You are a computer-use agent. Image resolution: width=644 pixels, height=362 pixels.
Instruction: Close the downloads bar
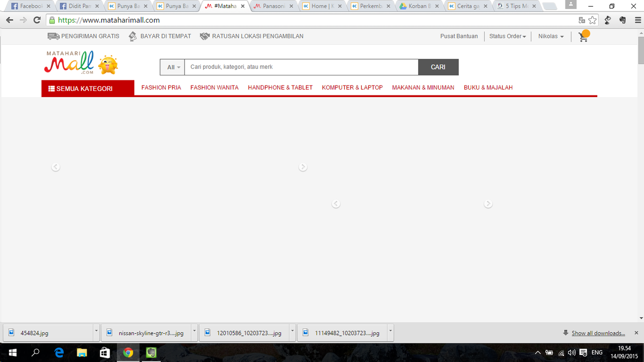(636, 333)
